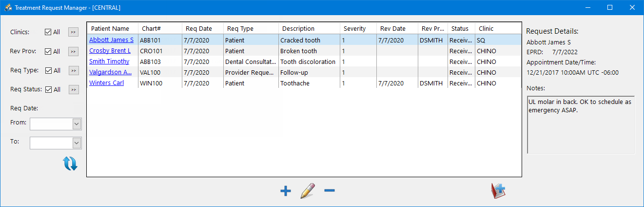This screenshot has width=644, height=207.
Task: Maximize the Treatment Request Manager window
Action: 609,7
